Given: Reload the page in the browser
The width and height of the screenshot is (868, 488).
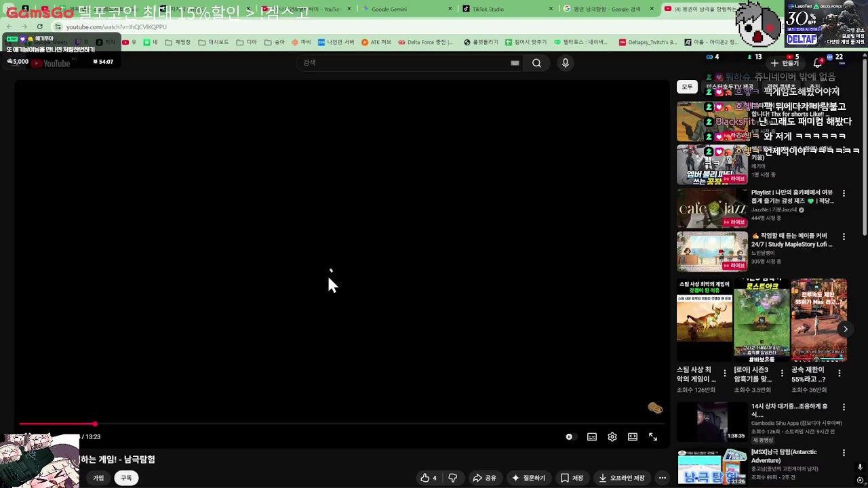Looking at the screenshot, I should point(40,27).
